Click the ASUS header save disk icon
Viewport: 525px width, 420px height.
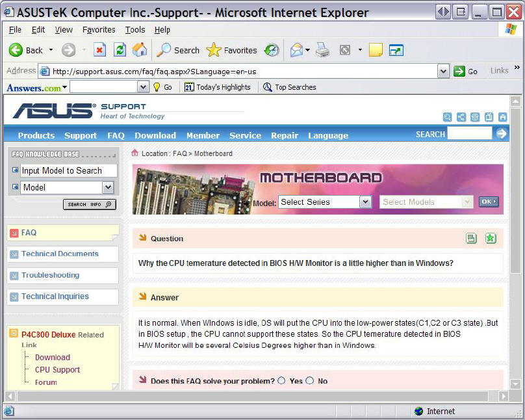tap(502, 117)
